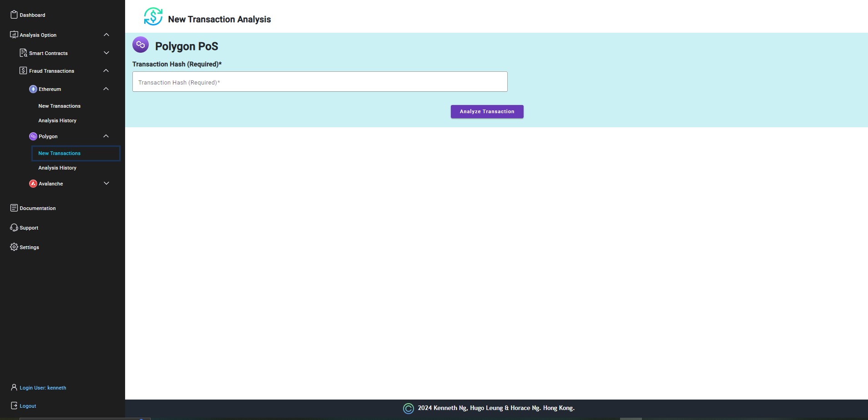Click the Polygon logo in sidebar
This screenshot has width=868, height=420.
33,136
